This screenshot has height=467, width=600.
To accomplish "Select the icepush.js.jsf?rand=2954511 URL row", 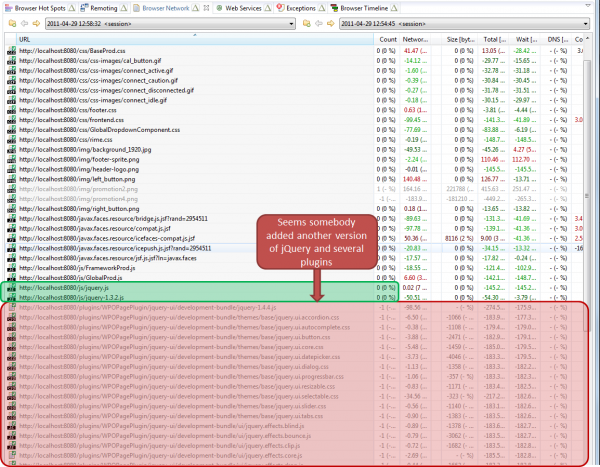I will pyautogui.click(x=295, y=248).
